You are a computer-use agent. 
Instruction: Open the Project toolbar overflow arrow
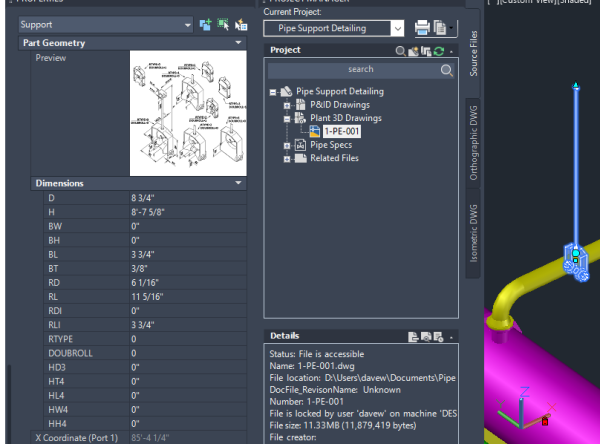[x=451, y=52]
